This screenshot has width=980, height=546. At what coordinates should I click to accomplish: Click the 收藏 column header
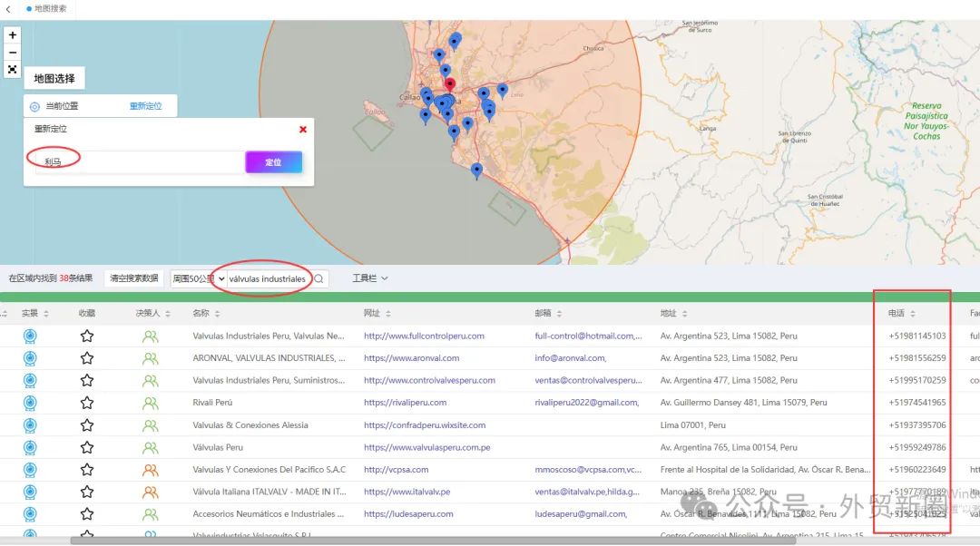[87, 313]
